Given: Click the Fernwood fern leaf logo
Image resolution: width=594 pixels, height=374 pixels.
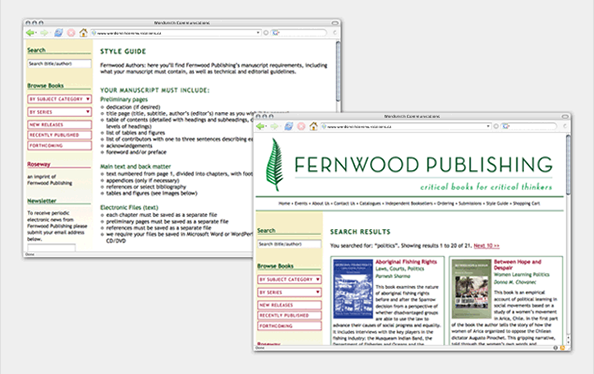Looking at the screenshot, I should coord(275,164).
